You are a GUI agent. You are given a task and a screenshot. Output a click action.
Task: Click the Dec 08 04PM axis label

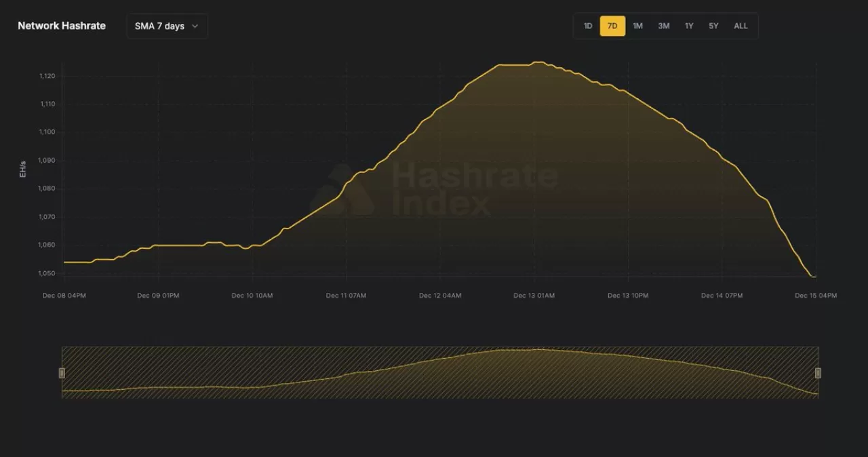point(64,295)
